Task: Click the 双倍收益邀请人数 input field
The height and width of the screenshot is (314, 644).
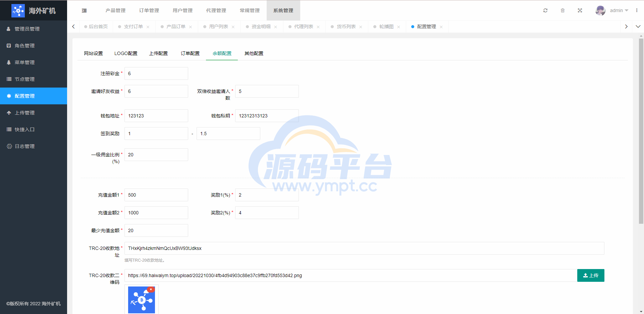Action: (x=267, y=91)
